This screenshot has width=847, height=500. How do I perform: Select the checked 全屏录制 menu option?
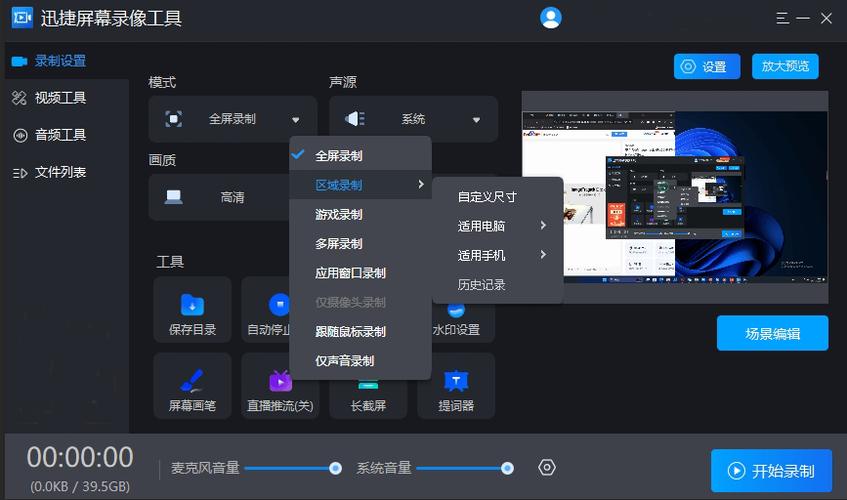[x=360, y=156]
